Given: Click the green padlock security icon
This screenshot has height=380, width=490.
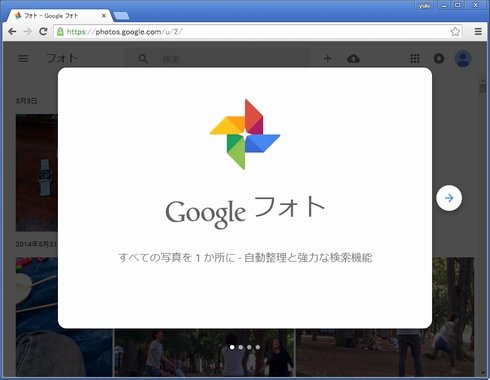Looking at the screenshot, I should (60, 32).
